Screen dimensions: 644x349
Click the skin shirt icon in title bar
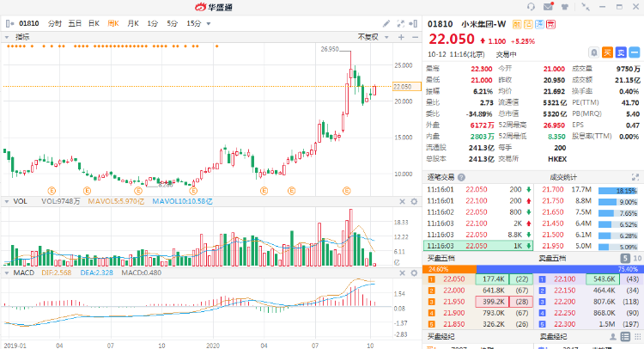(x=565, y=7)
